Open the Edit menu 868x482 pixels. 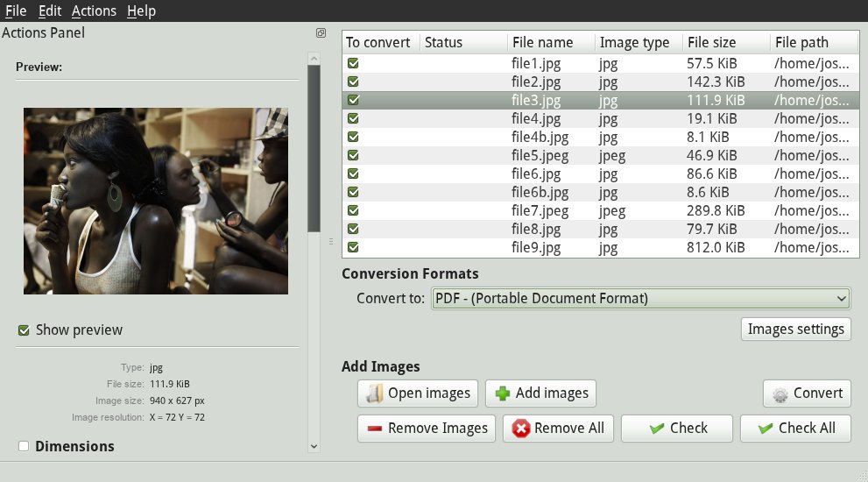point(50,11)
